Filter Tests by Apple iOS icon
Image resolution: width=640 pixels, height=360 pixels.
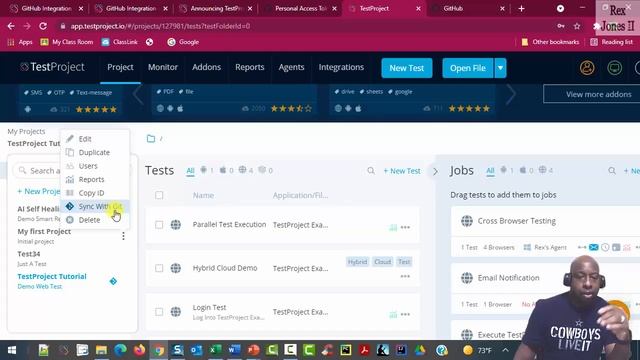[223, 170]
